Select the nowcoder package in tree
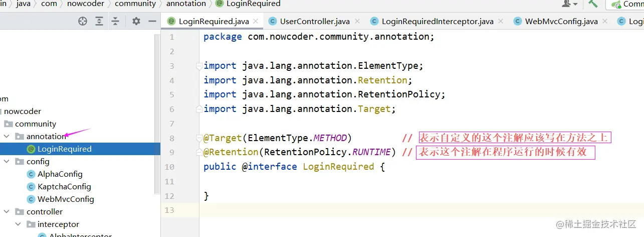Image resolution: width=644 pixels, height=237 pixels. [23, 111]
